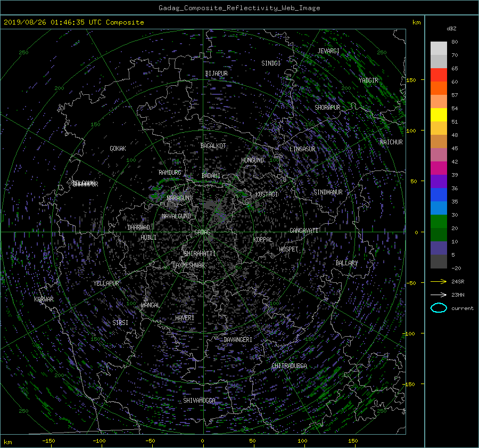Click the GADAG radar center label
479x448 pixels.
[202, 232]
